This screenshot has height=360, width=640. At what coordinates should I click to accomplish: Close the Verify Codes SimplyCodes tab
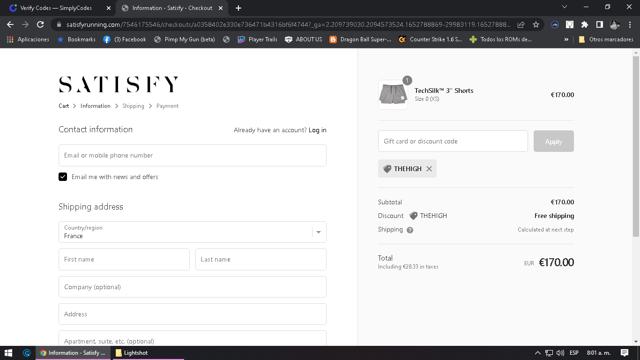(109, 8)
